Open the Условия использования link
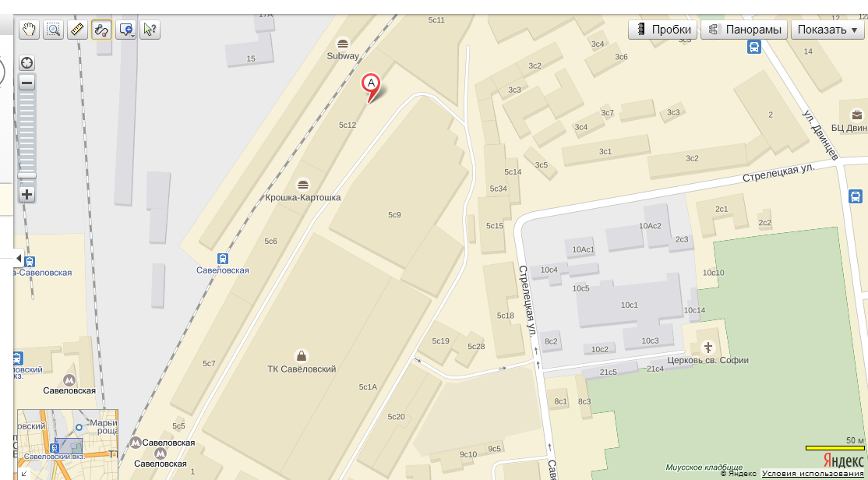This screenshot has height=480, width=868. point(812,473)
